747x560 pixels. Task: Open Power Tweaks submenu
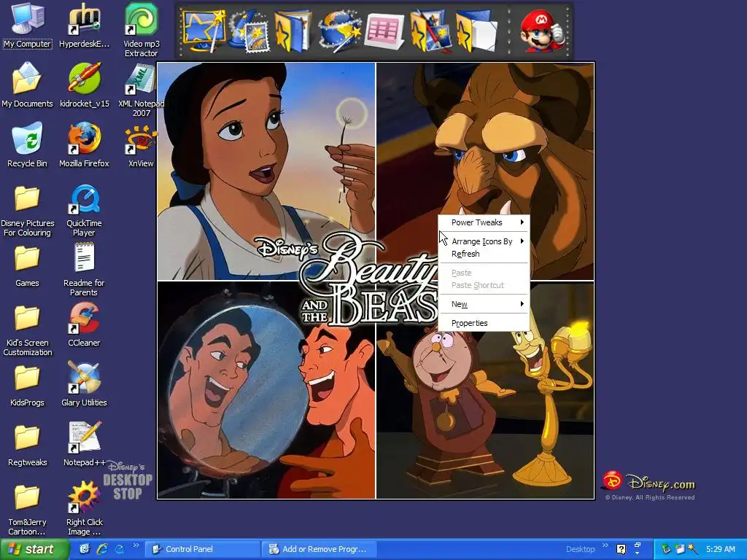click(484, 222)
